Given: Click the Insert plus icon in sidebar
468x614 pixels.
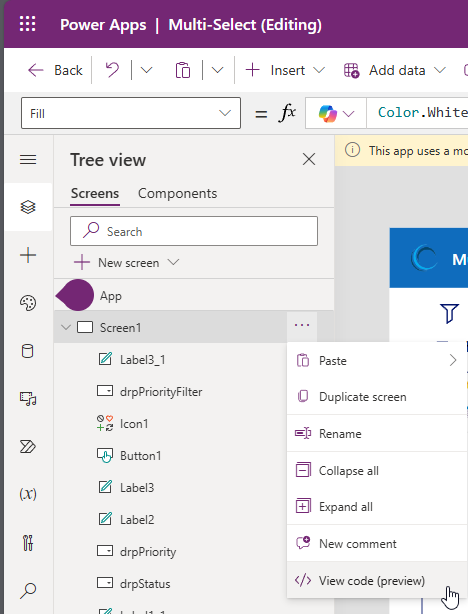Looking at the screenshot, I should [28, 255].
